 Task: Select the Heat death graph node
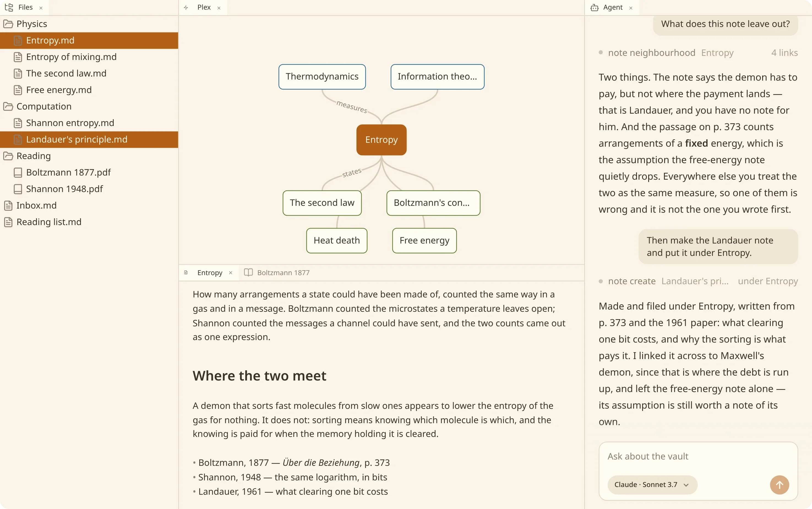[336, 240]
